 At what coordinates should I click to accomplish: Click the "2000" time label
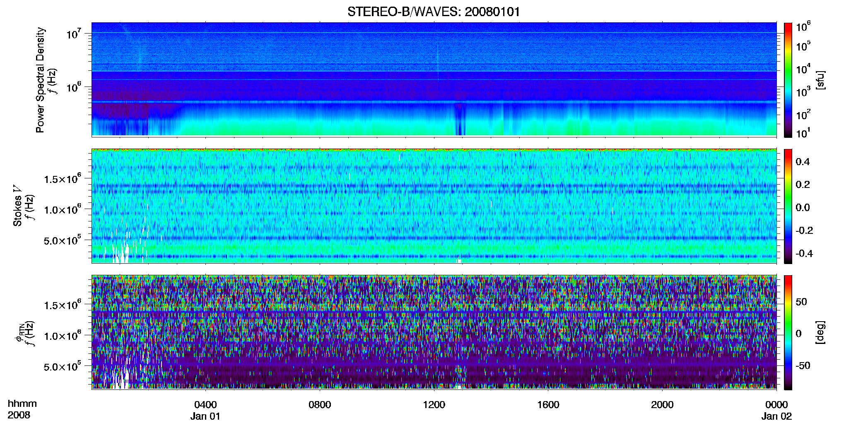click(x=662, y=405)
